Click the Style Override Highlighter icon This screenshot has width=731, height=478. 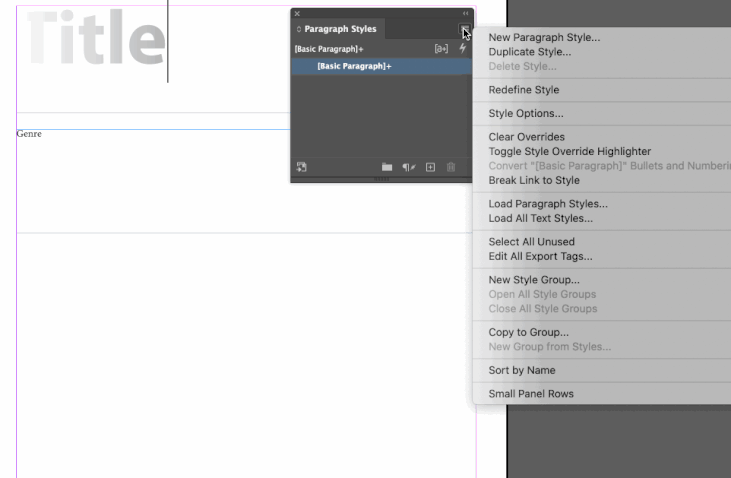[441, 48]
